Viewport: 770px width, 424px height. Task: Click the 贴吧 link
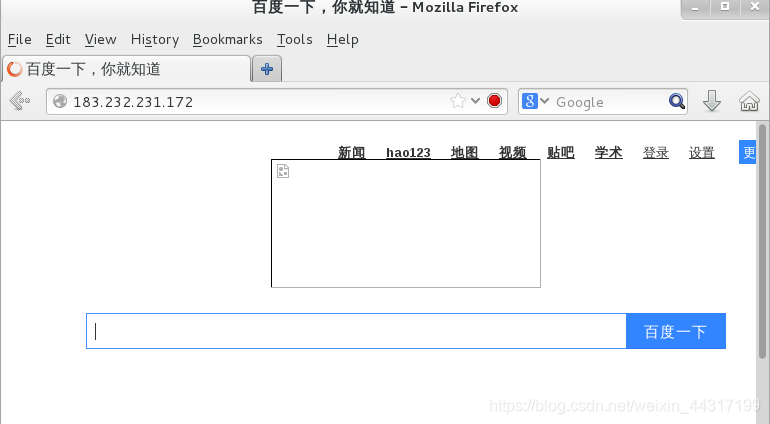tap(561, 152)
